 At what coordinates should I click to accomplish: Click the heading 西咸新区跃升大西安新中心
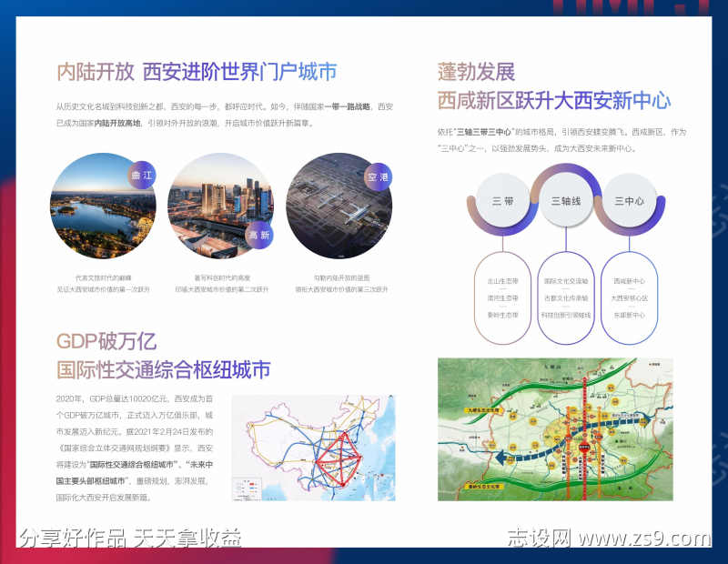554,100
